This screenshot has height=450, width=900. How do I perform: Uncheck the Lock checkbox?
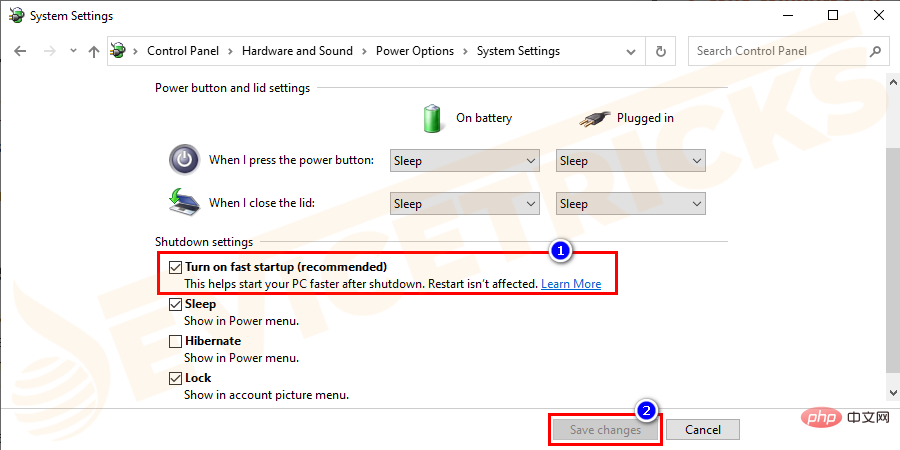pyautogui.click(x=176, y=379)
